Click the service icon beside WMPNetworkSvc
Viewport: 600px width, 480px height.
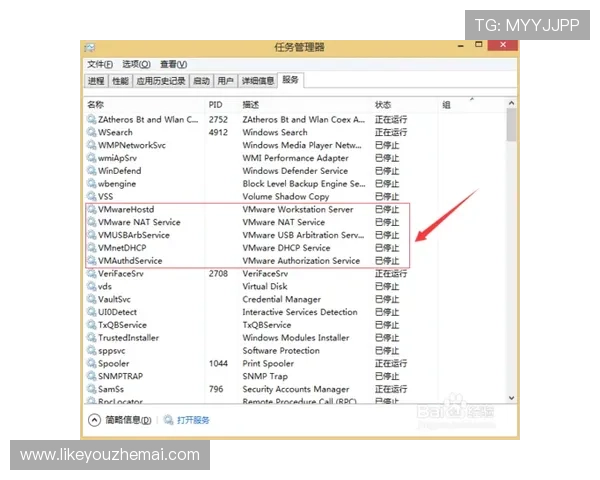click(91, 145)
